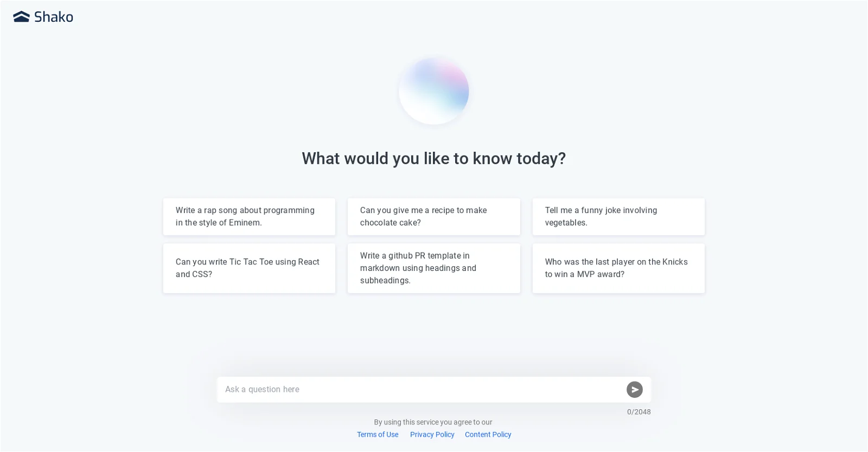This screenshot has width=868, height=452.
Task: Click the service agreement notice text
Action: tap(432, 422)
